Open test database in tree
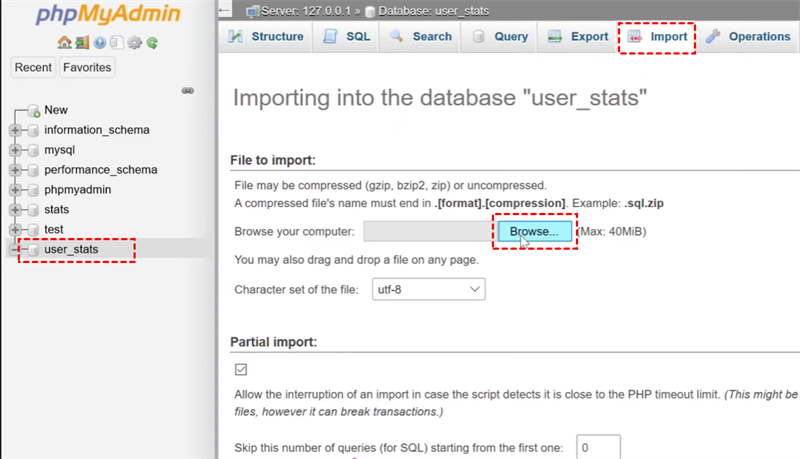 click(54, 230)
